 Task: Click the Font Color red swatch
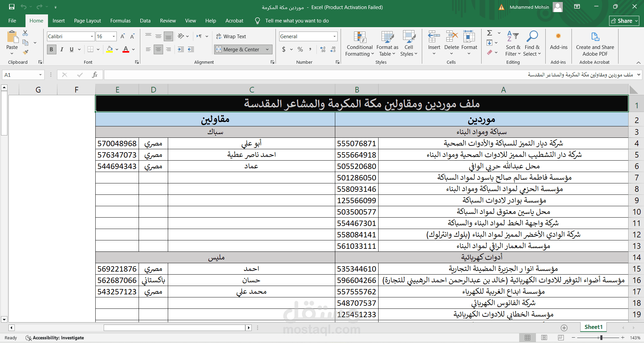(126, 49)
